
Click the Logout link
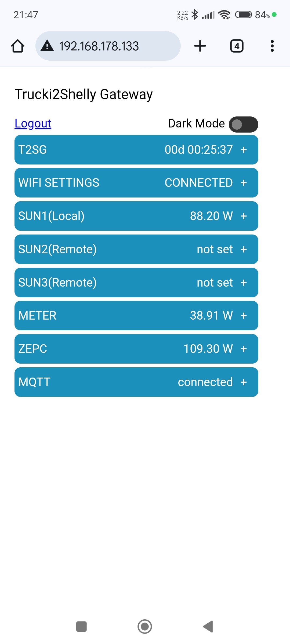[33, 123]
